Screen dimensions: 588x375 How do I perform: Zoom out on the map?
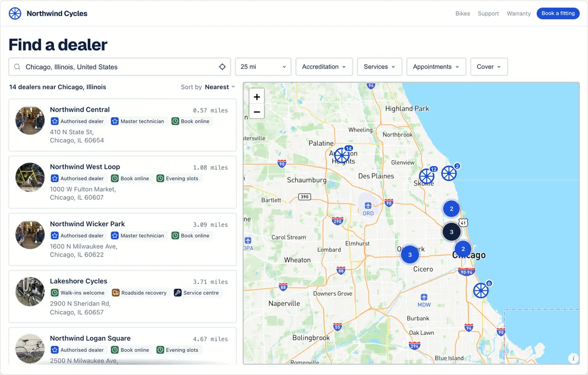coord(257,112)
